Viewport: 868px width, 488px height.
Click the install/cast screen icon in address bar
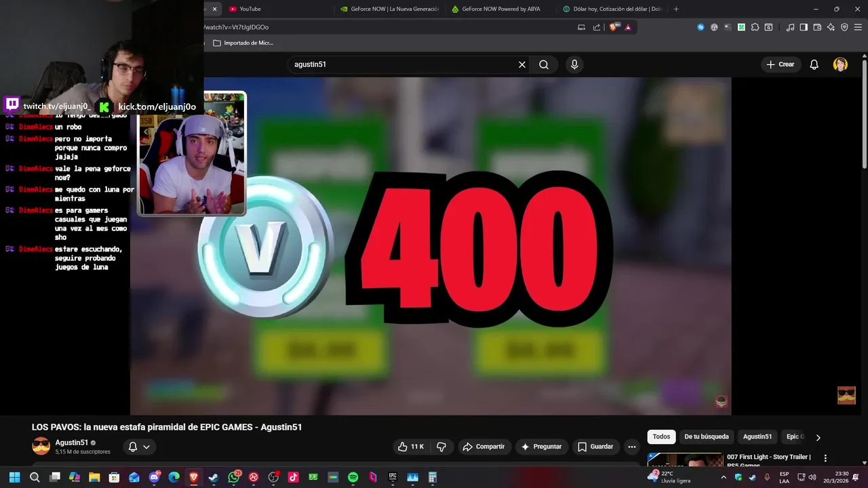coord(581,27)
